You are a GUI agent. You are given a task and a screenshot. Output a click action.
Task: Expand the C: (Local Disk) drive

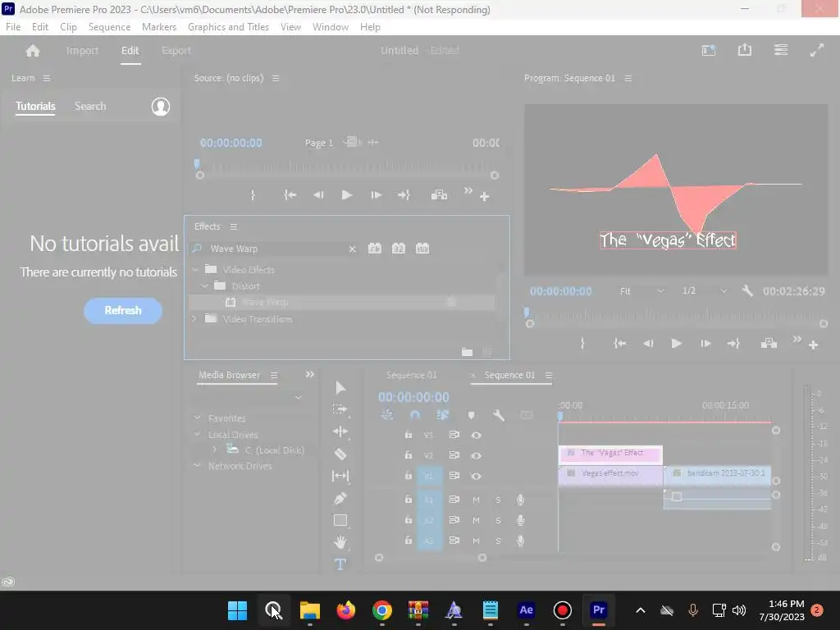[214, 450]
